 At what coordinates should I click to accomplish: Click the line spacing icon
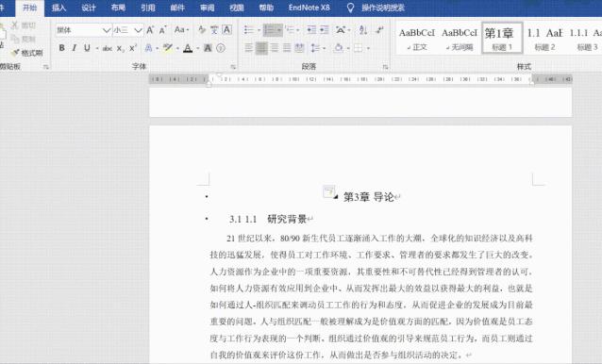click(315, 48)
